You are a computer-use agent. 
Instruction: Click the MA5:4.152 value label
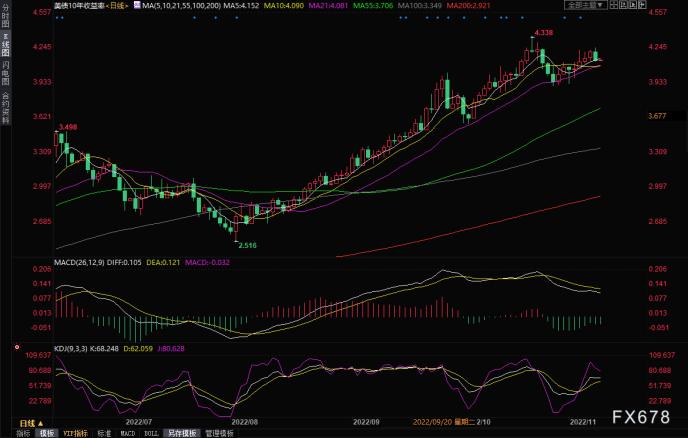coord(241,6)
